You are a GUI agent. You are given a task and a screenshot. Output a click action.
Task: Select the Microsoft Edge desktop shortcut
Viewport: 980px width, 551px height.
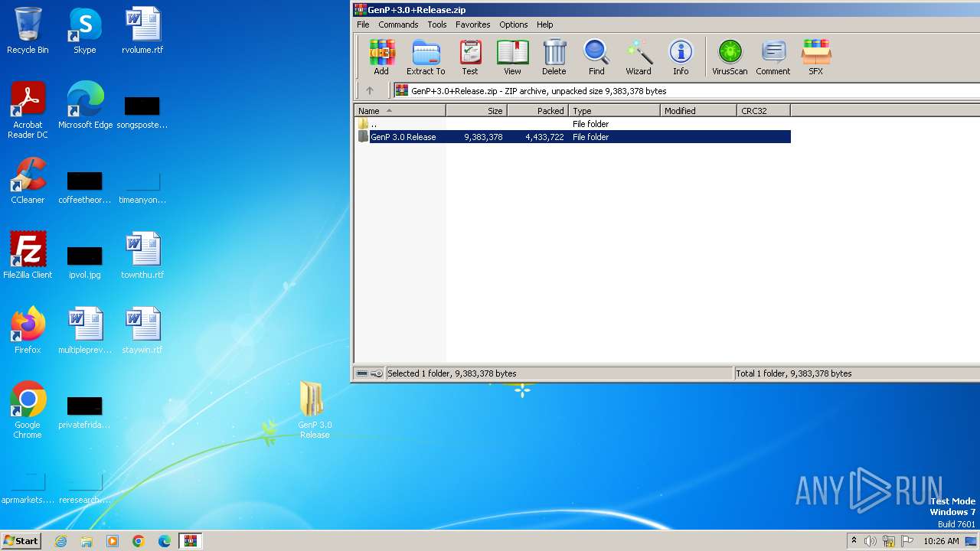coord(85,106)
